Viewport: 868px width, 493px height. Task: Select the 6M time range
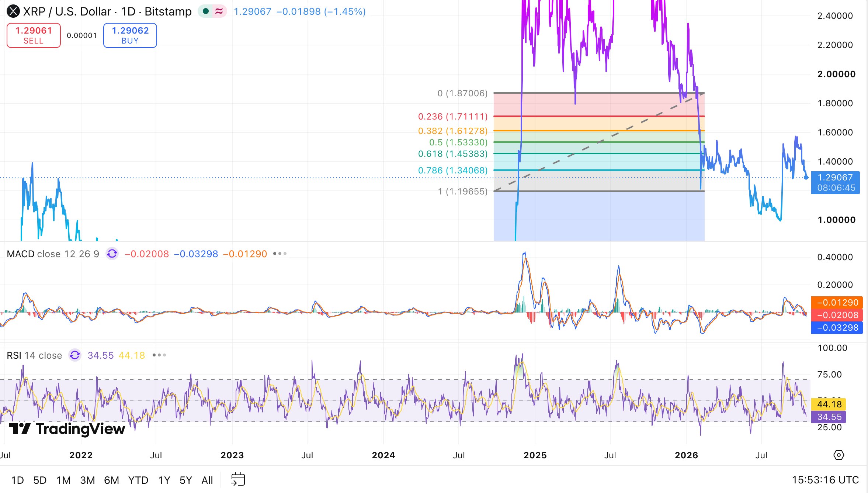[111, 480]
